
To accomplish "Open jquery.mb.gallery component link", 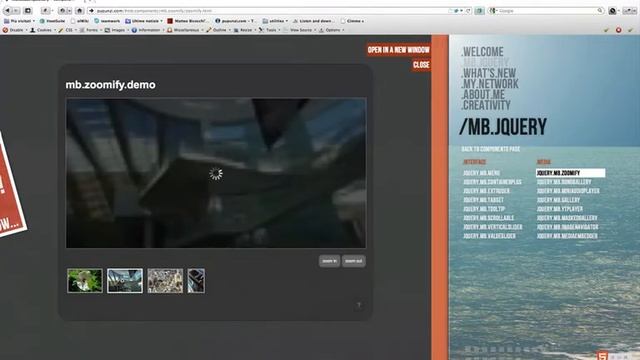I will 558,200.
